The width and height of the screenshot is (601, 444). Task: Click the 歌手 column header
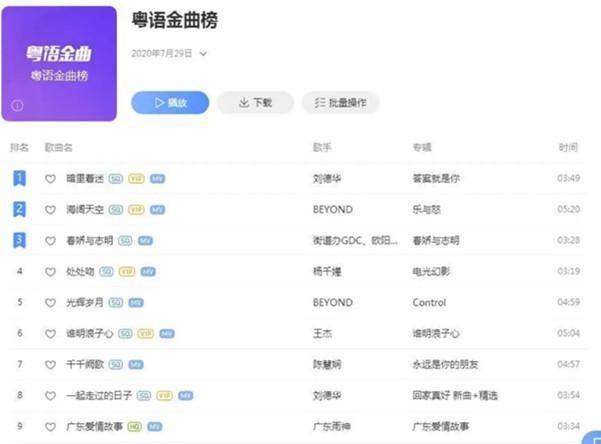[x=322, y=147]
